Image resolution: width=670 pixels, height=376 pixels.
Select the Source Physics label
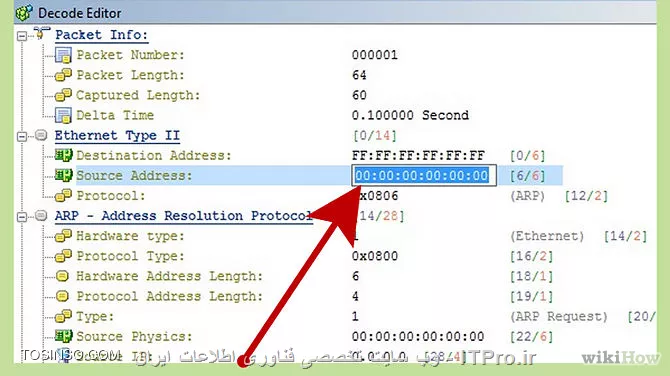[134, 336]
